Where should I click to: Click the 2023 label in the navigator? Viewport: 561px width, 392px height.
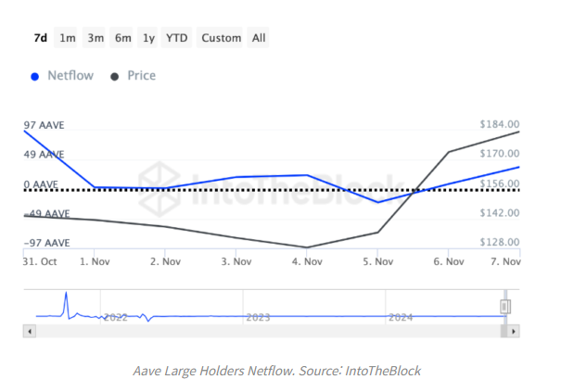(258, 317)
